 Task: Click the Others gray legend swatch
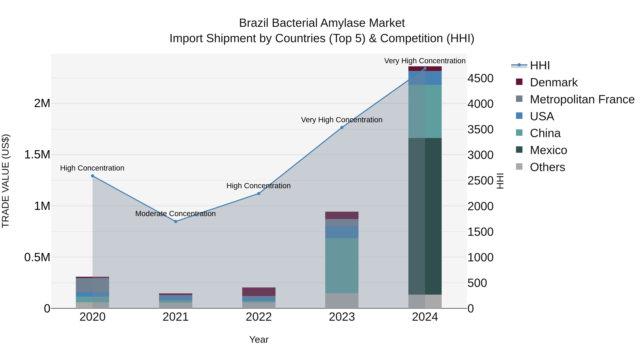(519, 166)
